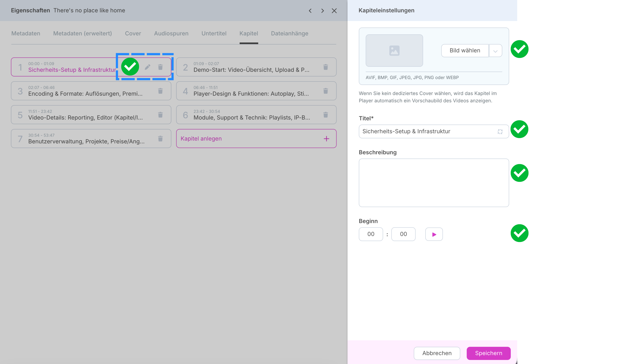Image resolution: width=635 pixels, height=364 pixels.
Task: Go to previous video with left chevron
Action: click(x=310, y=11)
